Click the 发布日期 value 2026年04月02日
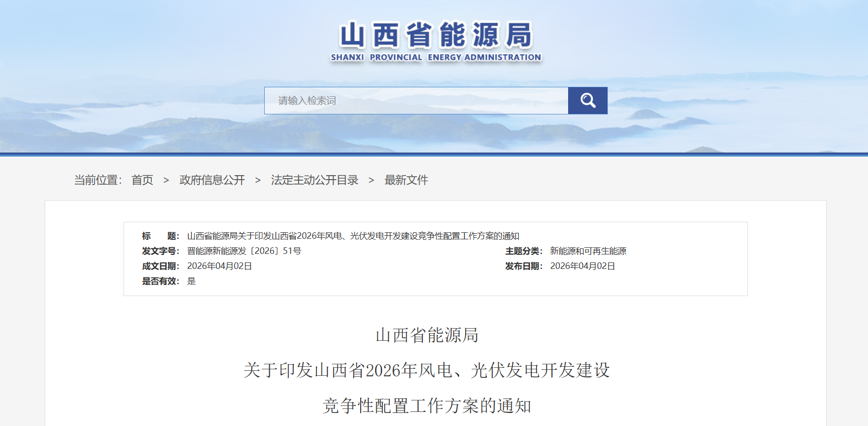This screenshot has height=426, width=868. tap(582, 266)
